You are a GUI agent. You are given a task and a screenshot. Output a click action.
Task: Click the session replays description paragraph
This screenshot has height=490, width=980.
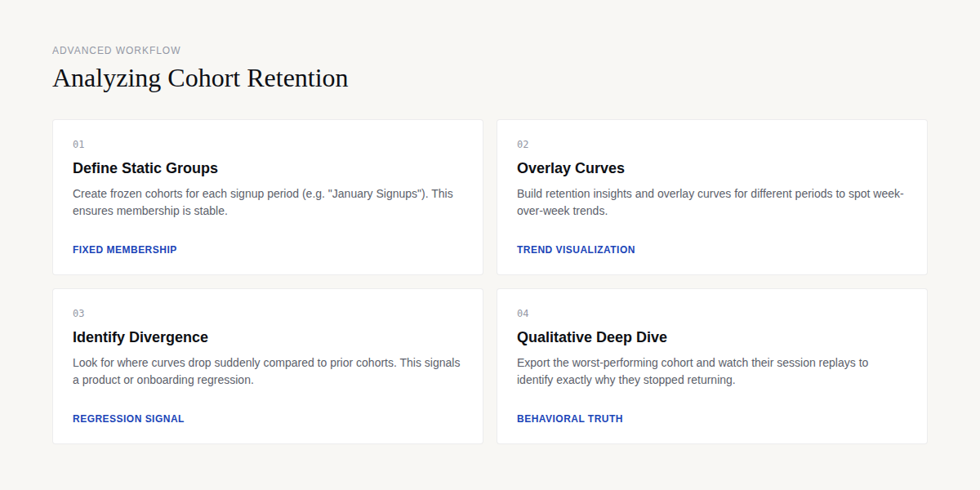pyautogui.click(x=693, y=372)
